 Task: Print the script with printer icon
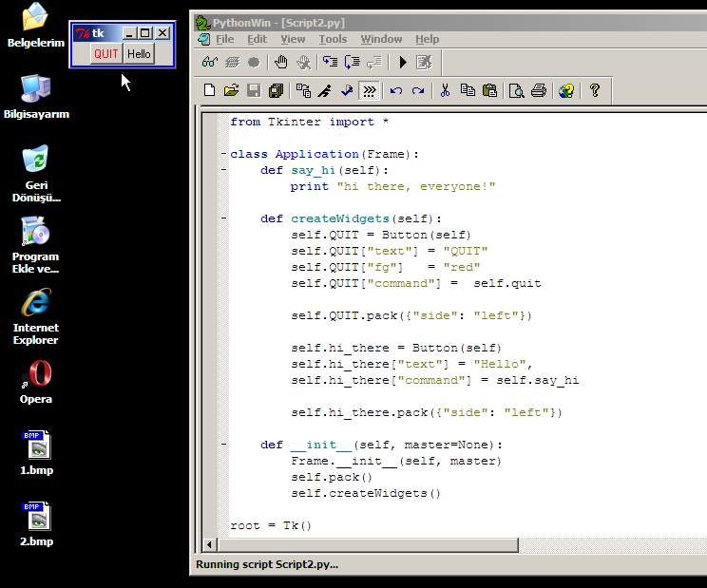539,90
